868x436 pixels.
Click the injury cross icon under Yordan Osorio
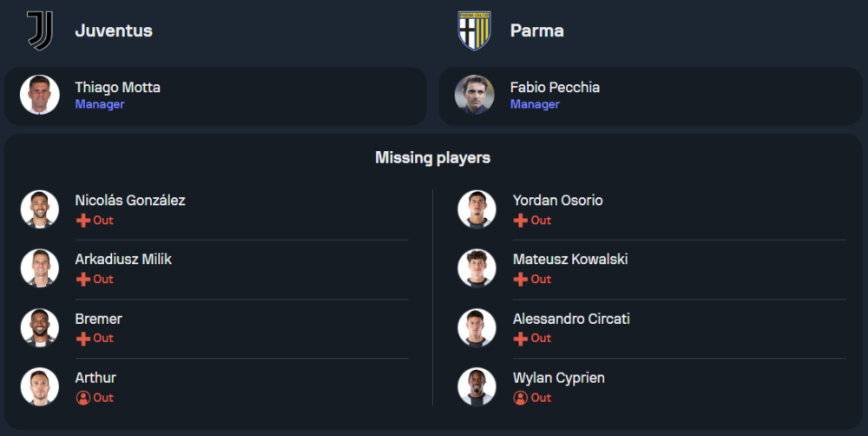click(x=521, y=221)
